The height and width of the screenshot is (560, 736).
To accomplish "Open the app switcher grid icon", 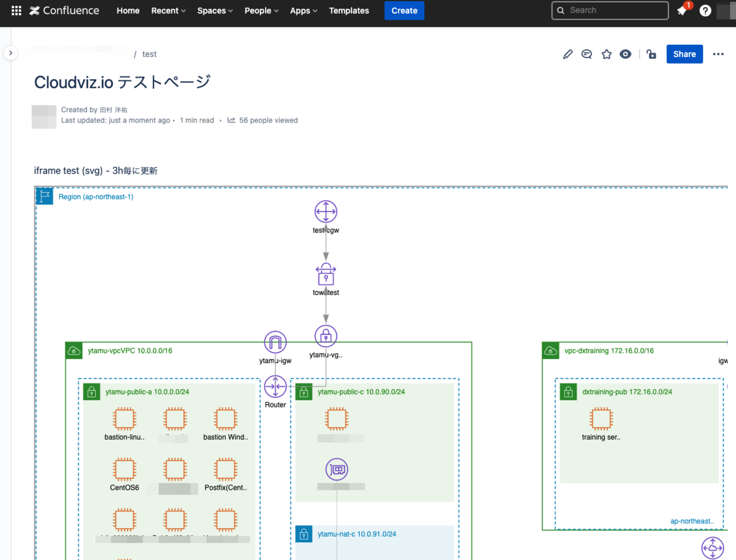I will (17, 10).
